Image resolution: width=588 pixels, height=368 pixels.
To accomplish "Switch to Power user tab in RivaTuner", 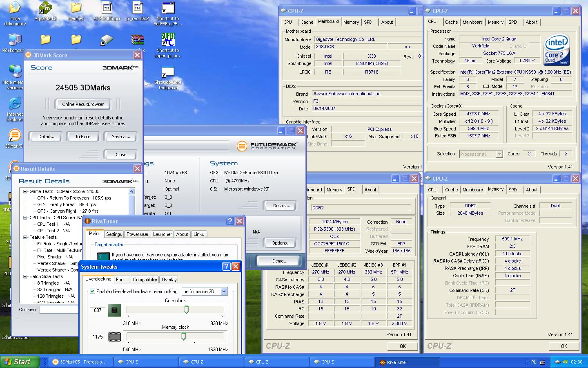I will [137, 234].
